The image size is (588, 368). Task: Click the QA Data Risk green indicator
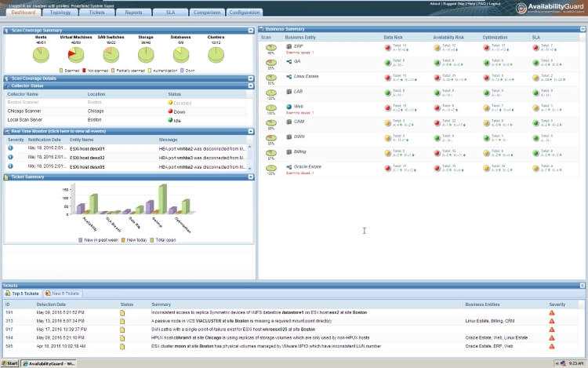[388, 63]
